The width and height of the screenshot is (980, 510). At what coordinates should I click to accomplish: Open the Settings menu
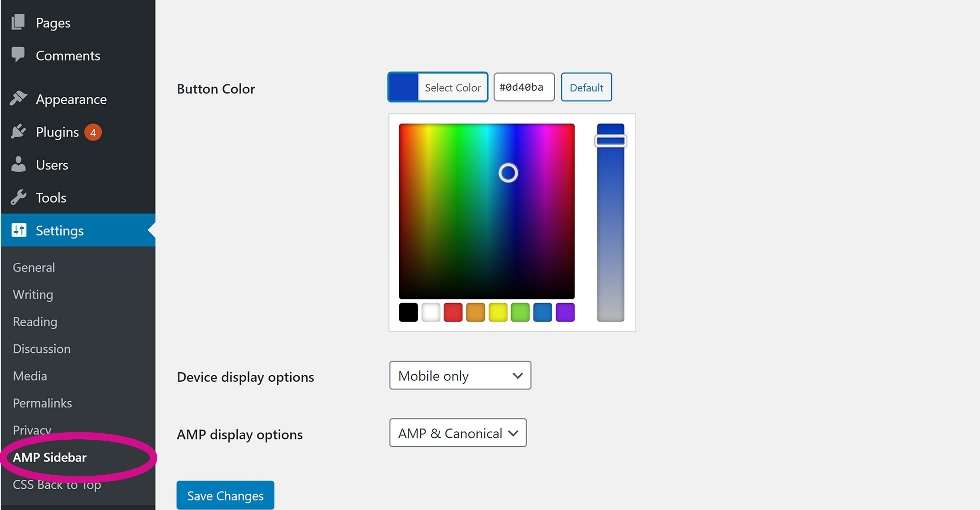tap(78, 230)
